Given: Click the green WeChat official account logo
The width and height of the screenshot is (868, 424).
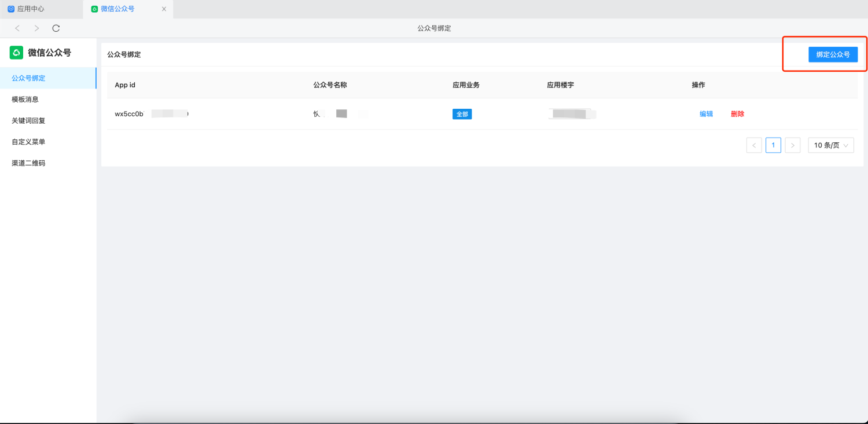Looking at the screenshot, I should pos(16,53).
